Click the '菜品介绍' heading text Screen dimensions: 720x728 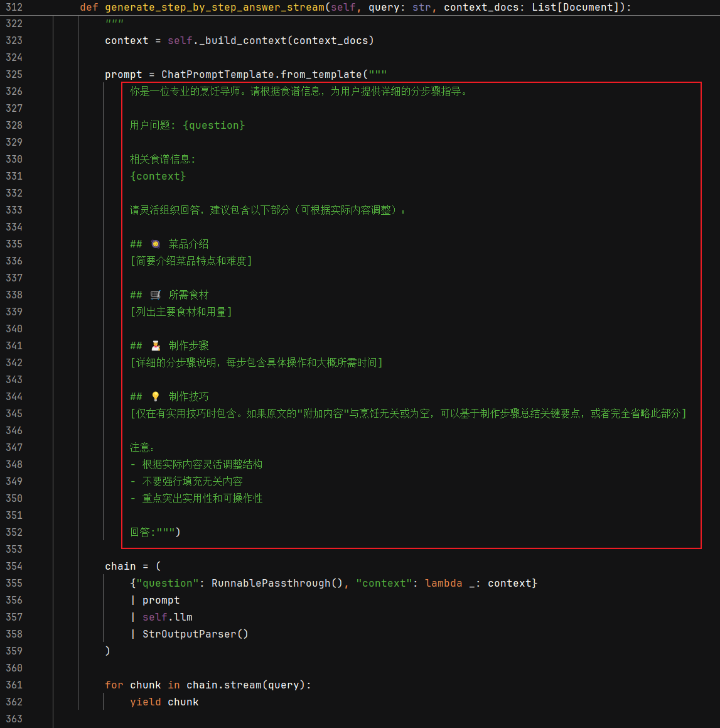click(x=188, y=244)
